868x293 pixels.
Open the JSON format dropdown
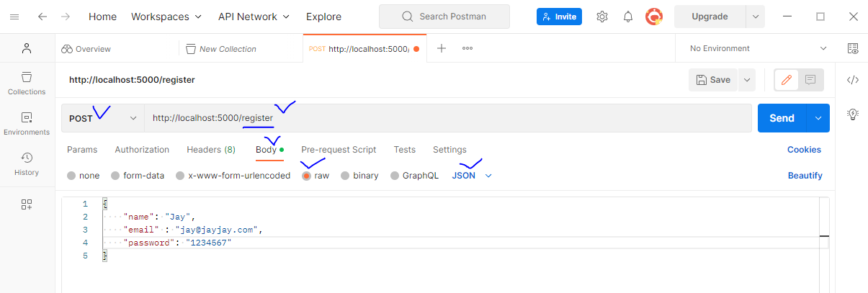click(x=472, y=176)
